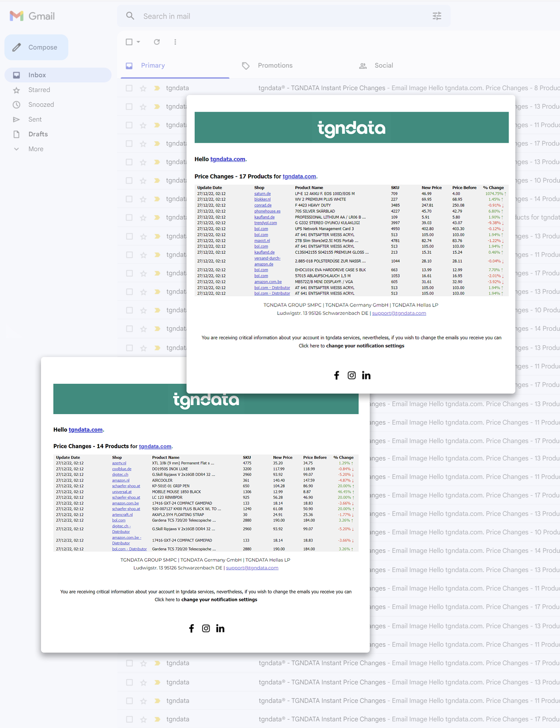This screenshot has width=560, height=728.
Task: Switch to the Social tab
Action: [x=384, y=65]
